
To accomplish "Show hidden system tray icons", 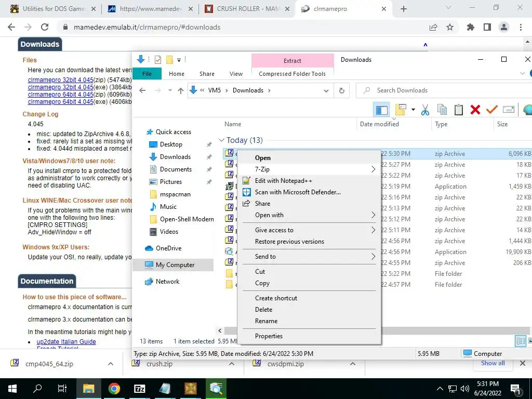I will coord(440,389).
